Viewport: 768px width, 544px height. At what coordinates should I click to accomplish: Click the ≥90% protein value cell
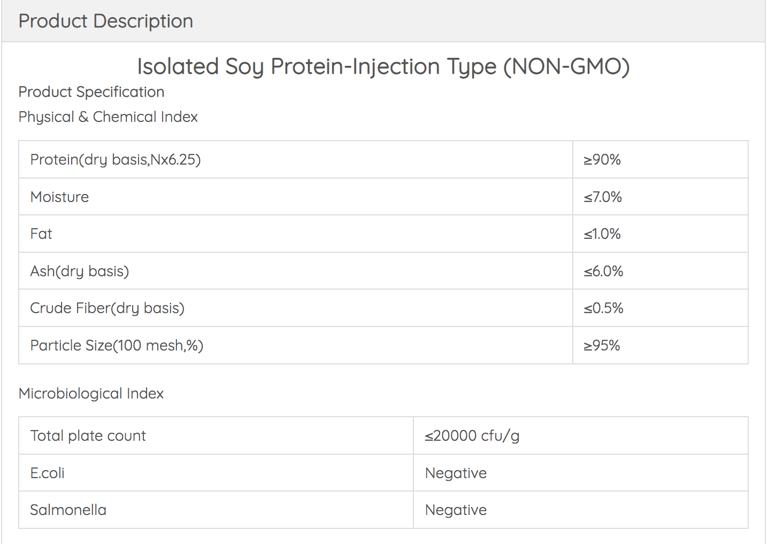click(x=660, y=160)
